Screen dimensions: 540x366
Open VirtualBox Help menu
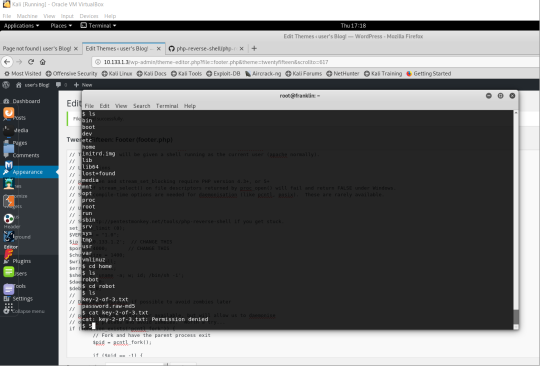[x=110, y=16]
